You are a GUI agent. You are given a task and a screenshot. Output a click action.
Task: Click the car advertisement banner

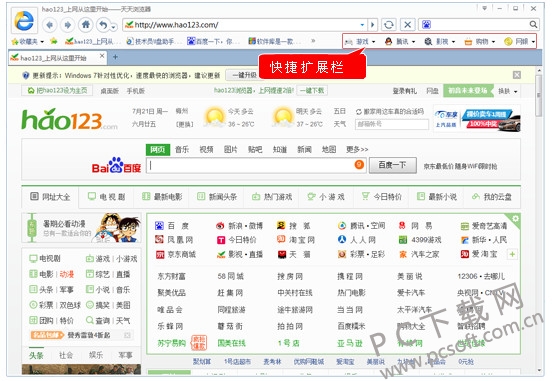[x=477, y=119]
